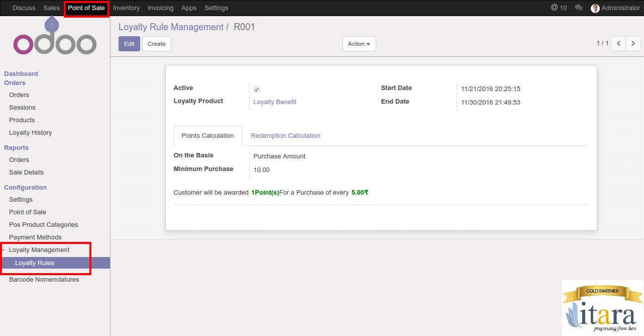Click the R001 record title
Screen dimensions: 644x336
(x=244, y=27)
